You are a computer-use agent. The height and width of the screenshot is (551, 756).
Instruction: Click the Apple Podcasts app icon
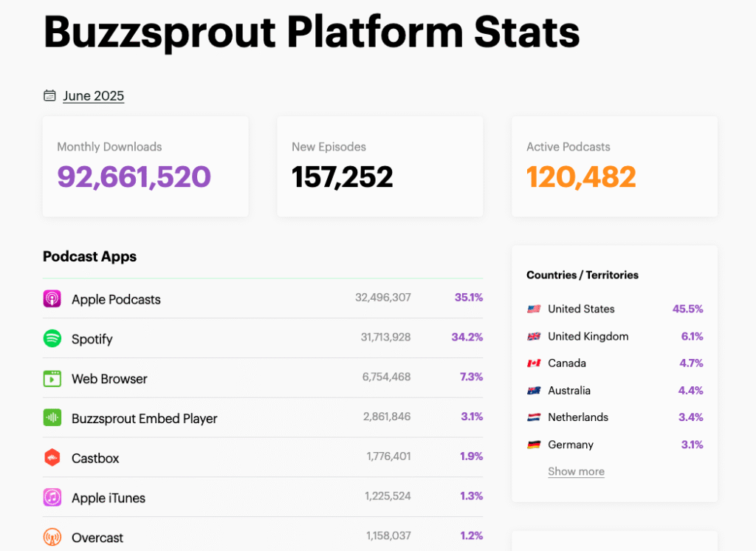[x=52, y=298]
